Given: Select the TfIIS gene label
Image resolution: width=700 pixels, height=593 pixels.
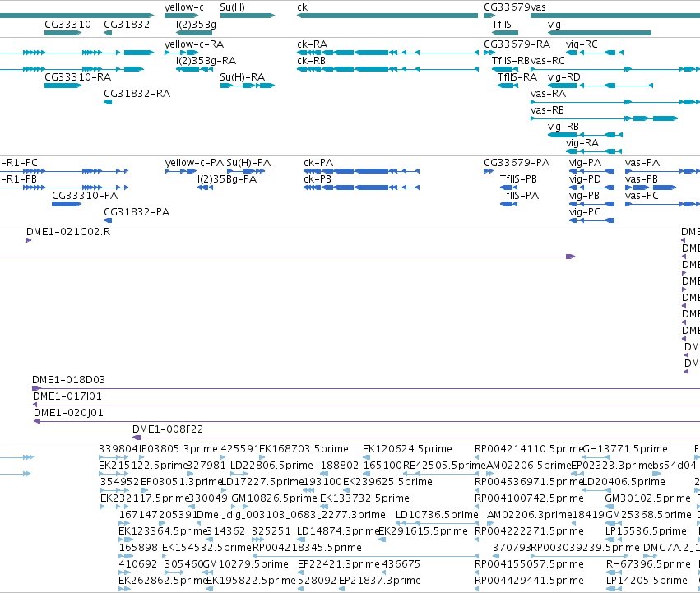Looking at the screenshot, I should coord(501,24).
